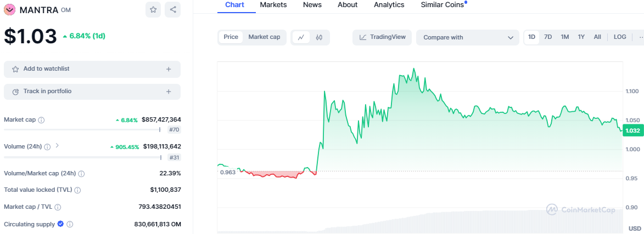Click the more options ellipsis on chart toolbar

[x=641, y=37]
